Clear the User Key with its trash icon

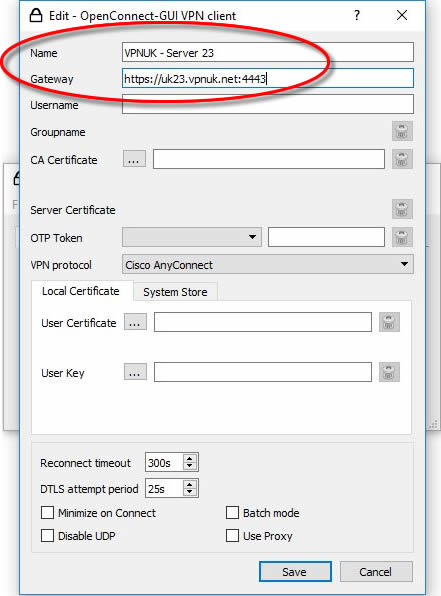pos(389,372)
